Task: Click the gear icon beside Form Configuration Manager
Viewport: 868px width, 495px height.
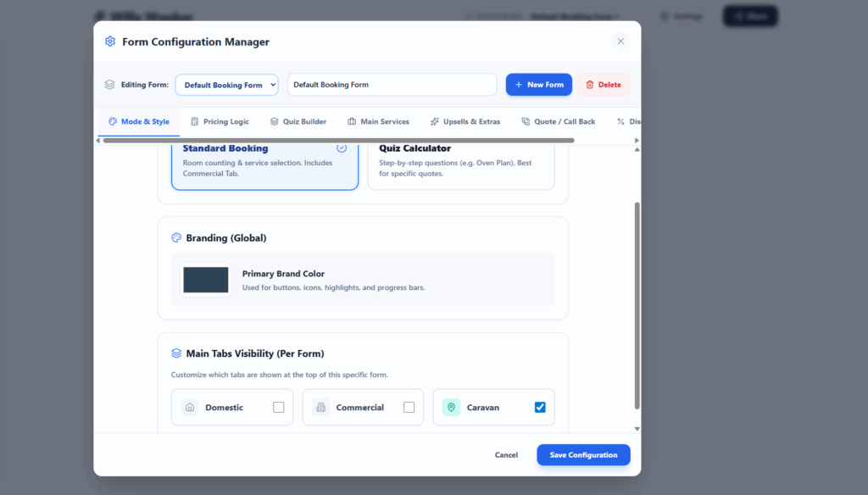Action: pos(110,42)
